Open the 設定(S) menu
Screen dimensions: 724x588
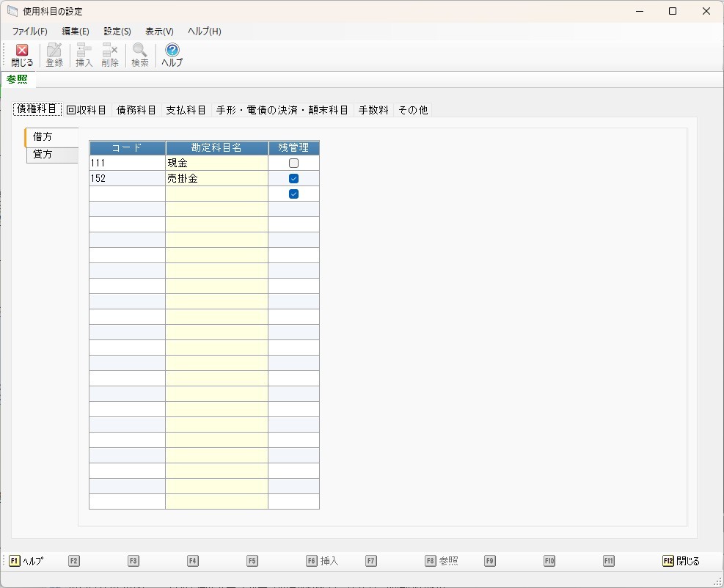click(117, 32)
